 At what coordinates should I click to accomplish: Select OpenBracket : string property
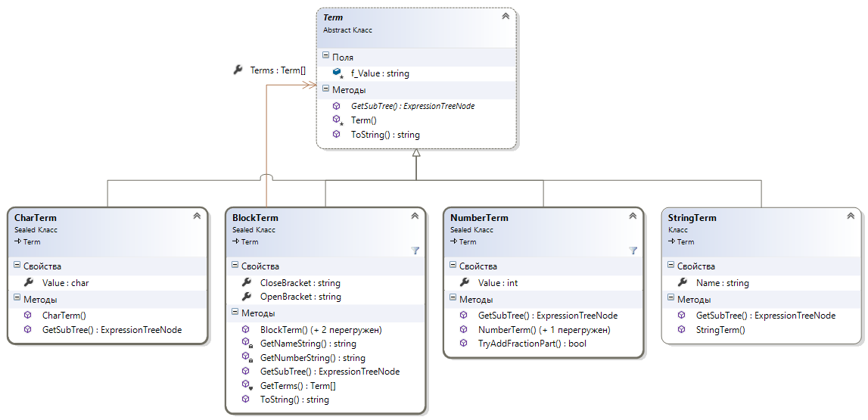click(x=300, y=297)
